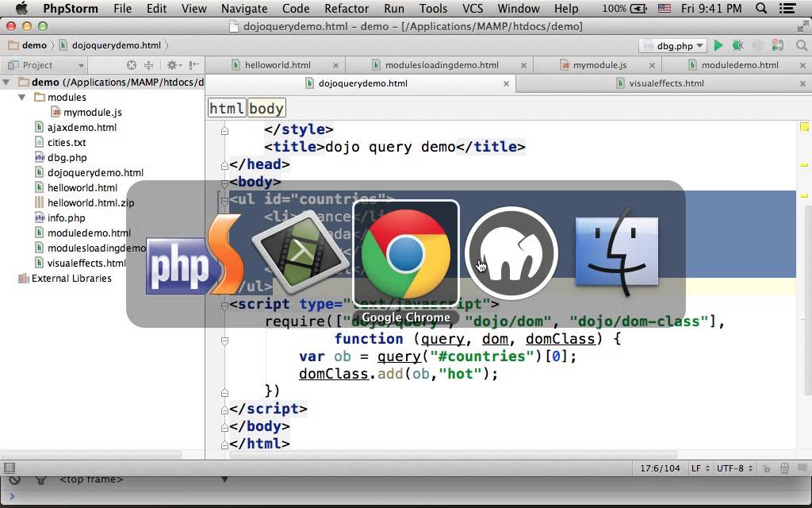Hide the Project panel with the hide icon
Image resolution: width=812 pixels, height=508 pixels.
tap(193, 65)
